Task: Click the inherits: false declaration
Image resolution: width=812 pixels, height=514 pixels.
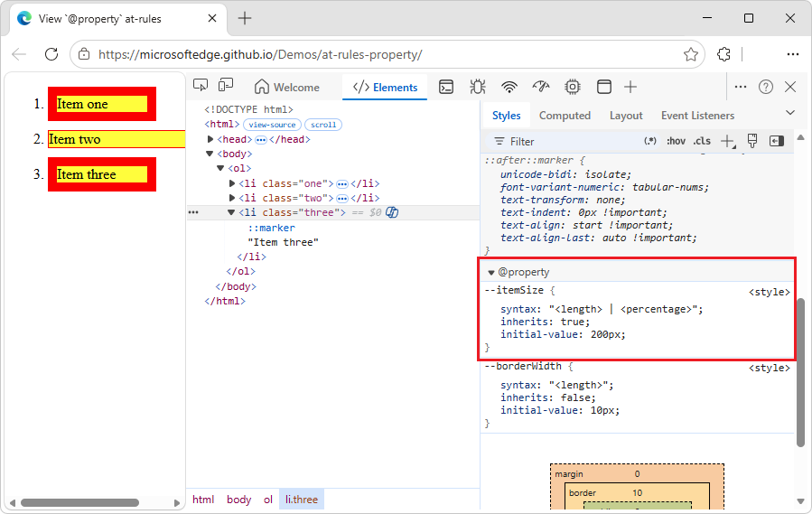Action: pyautogui.click(x=548, y=398)
